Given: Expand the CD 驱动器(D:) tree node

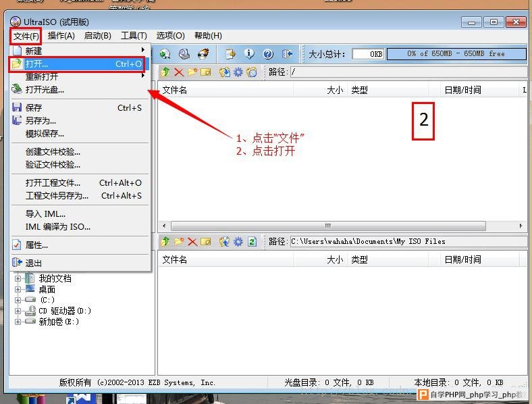Looking at the screenshot, I should [x=18, y=311].
